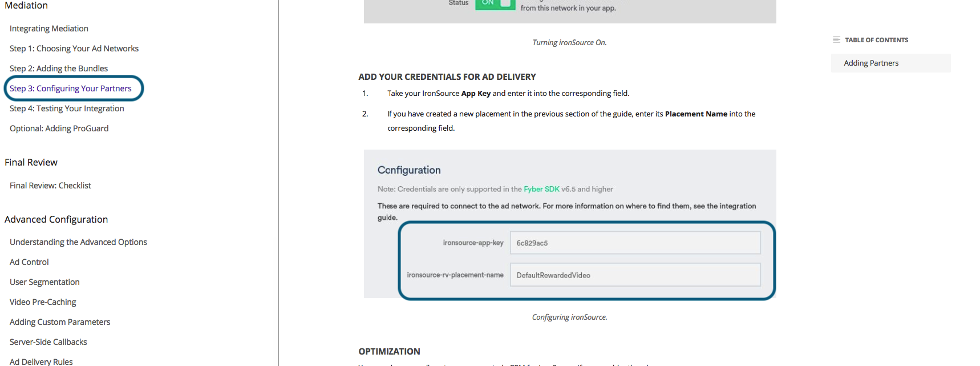980x366 pixels.
Task: Go to Server-Side Callbacks page
Action: (x=48, y=342)
